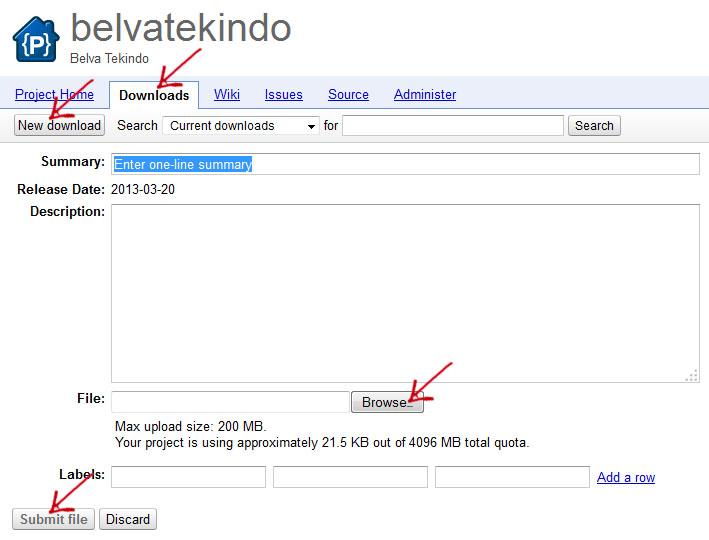Click the belvatekindo project title
Screen dimensions: 709x540
coord(181,28)
